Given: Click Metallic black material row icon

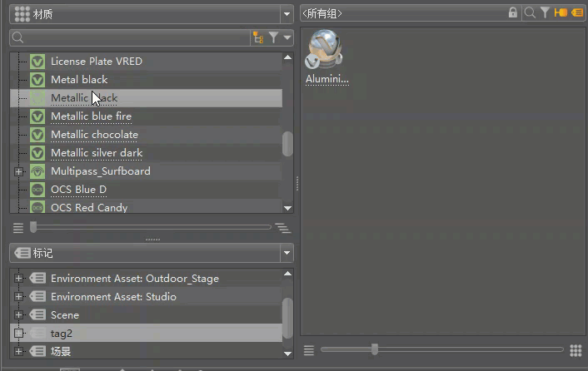Looking at the screenshot, I should pos(37,97).
